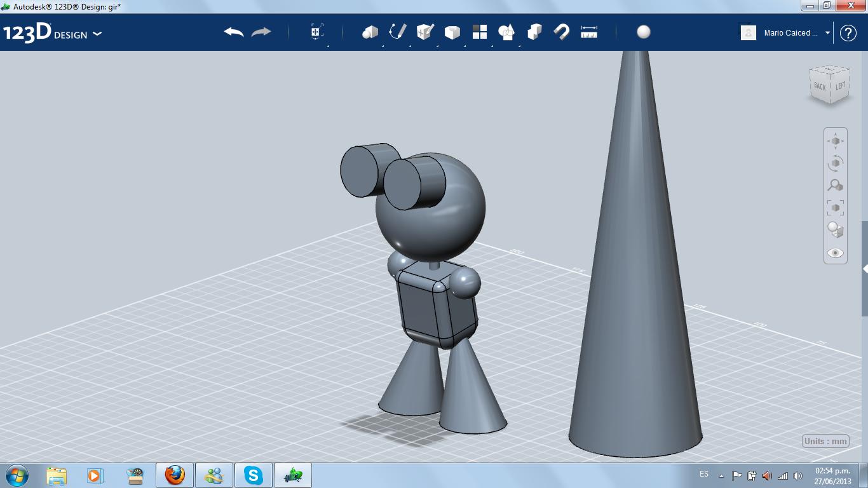Image resolution: width=868 pixels, height=488 pixels.
Task: Click the red speaker tray icon
Action: 768,475
